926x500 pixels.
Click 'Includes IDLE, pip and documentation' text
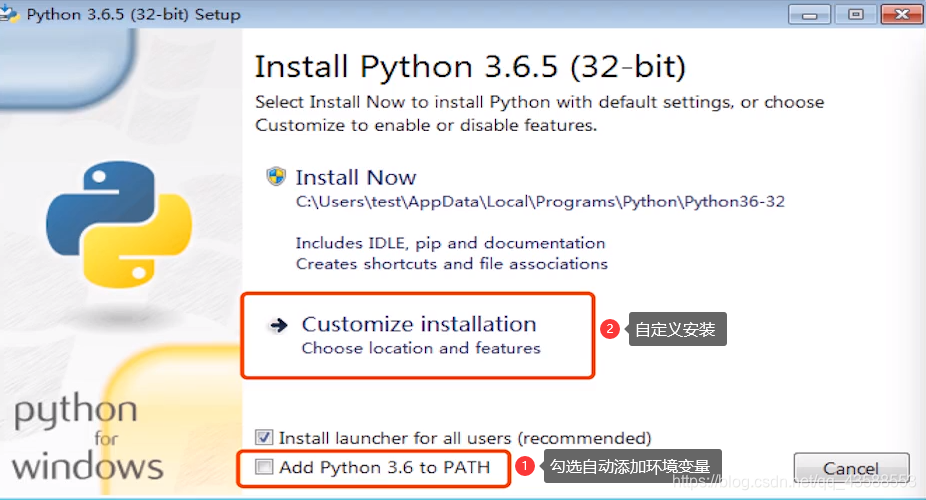pyautogui.click(x=450, y=243)
